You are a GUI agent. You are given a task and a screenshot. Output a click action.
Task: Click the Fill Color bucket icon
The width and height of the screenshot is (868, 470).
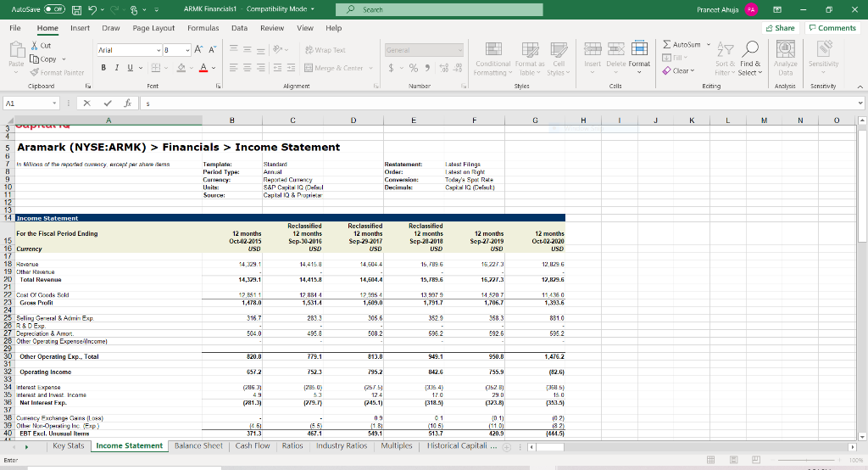click(181, 68)
